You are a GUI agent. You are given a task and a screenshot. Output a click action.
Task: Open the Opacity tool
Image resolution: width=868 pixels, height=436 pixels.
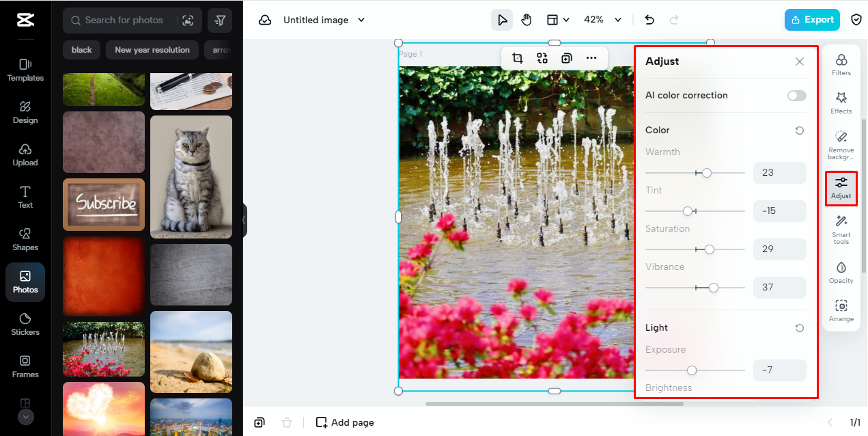pos(841,273)
